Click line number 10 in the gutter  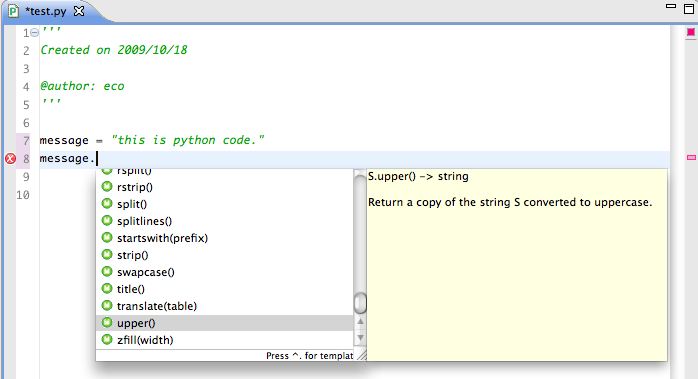click(23, 195)
